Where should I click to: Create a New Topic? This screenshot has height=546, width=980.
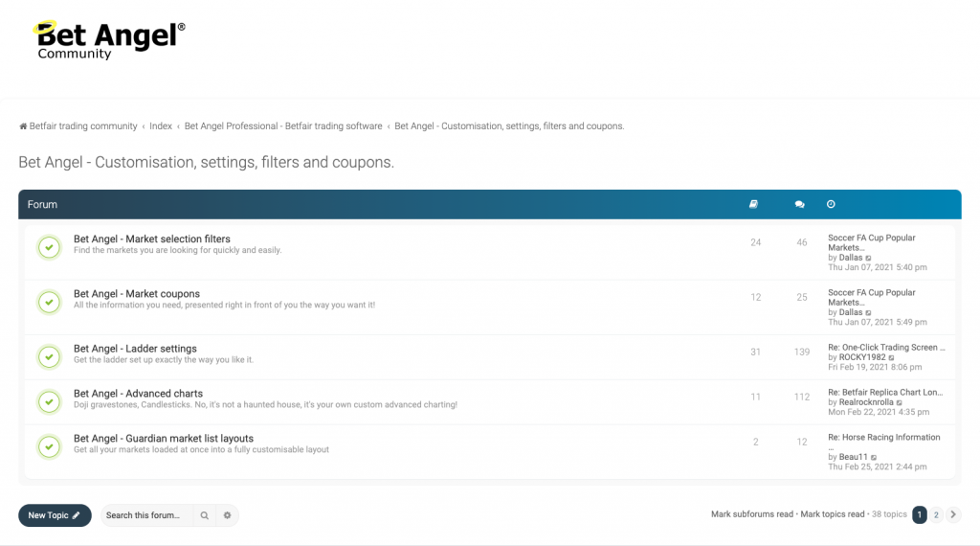(x=55, y=515)
